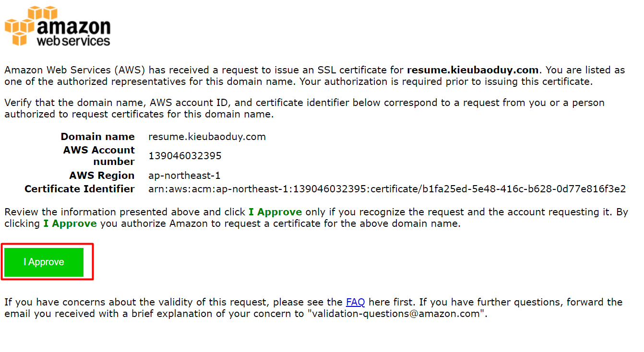644x352 pixels.
Task: Click the "Review the information presented above" text
Action: tap(120, 212)
